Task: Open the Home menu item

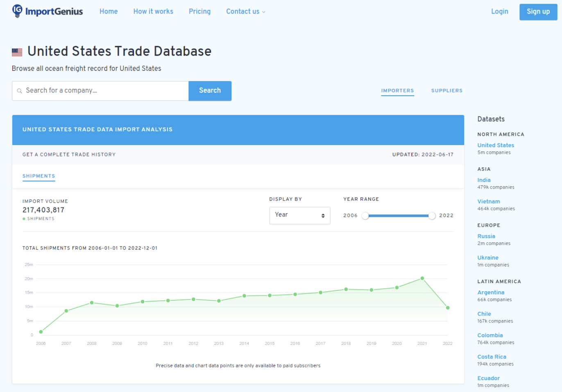Action: pos(109,11)
